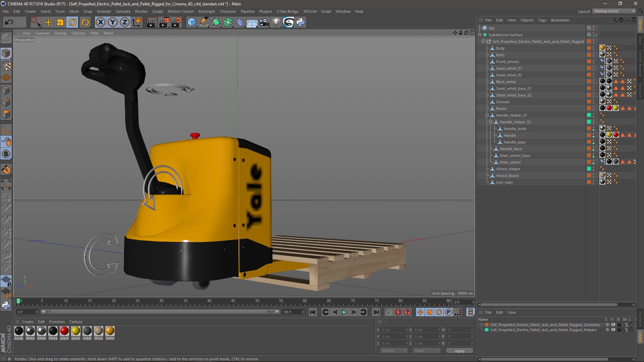Image resolution: width=644 pixels, height=362 pixels.
Task: Render view with clapperboard icon
Action: [x=152, y=22]
